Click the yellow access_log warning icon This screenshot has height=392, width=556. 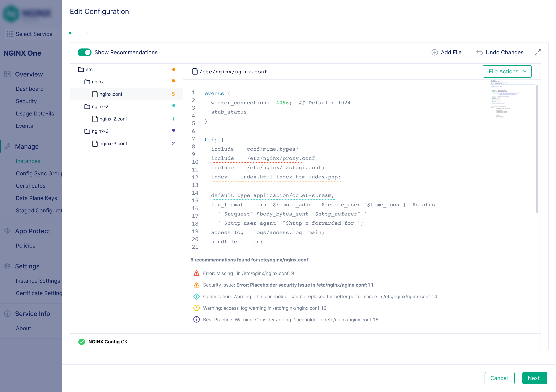pos(196,308)
